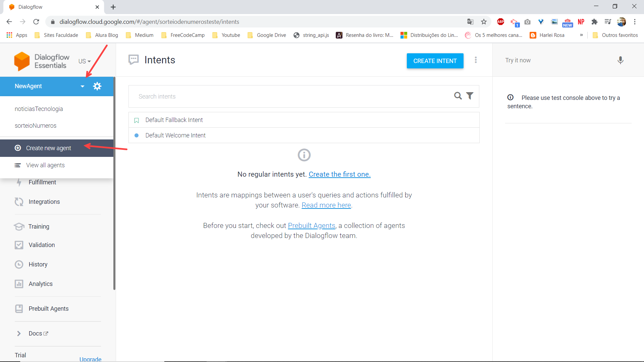Open the Chrome profile avatar

point(622,22)
